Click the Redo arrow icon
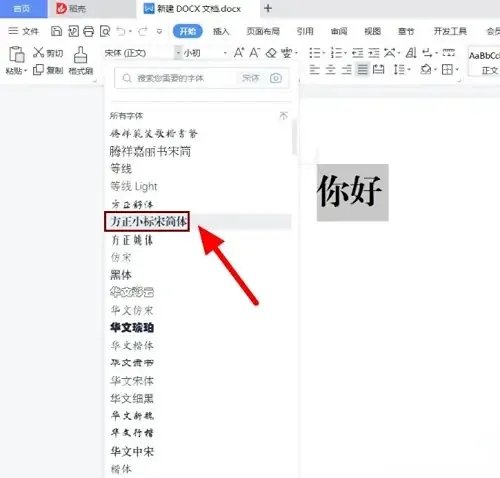 143,31
